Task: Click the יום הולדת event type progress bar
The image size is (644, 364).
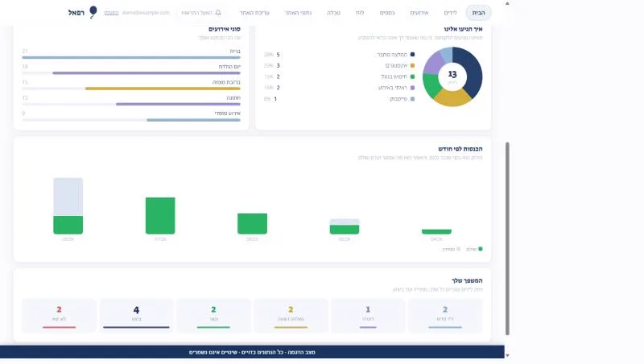Action: click(131, 73)
